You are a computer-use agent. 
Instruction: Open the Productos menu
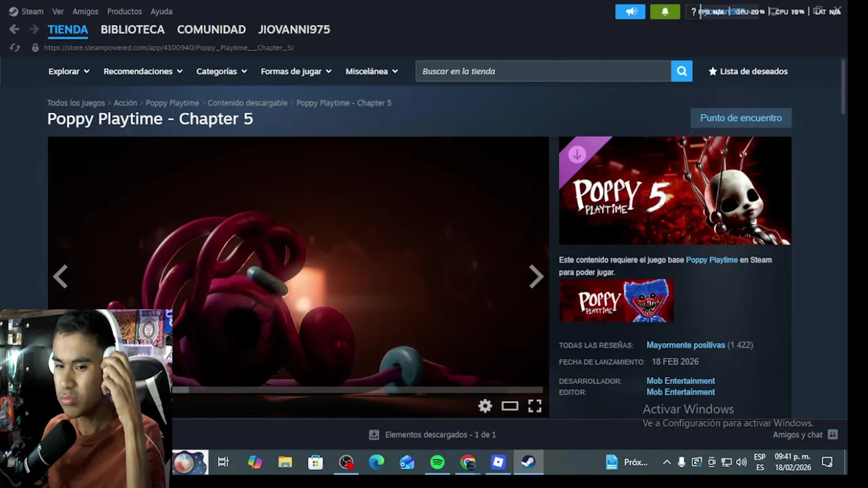point(124,12)
